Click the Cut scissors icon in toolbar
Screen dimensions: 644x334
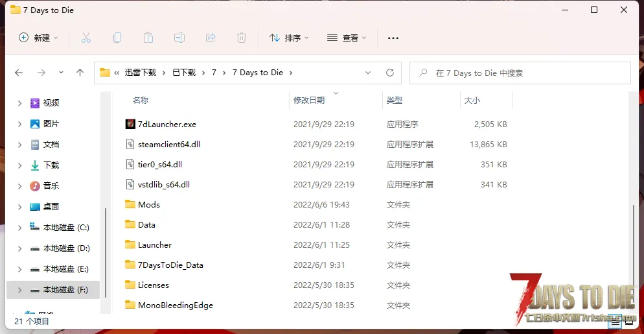pyautogui.click(x=86, y=38)
